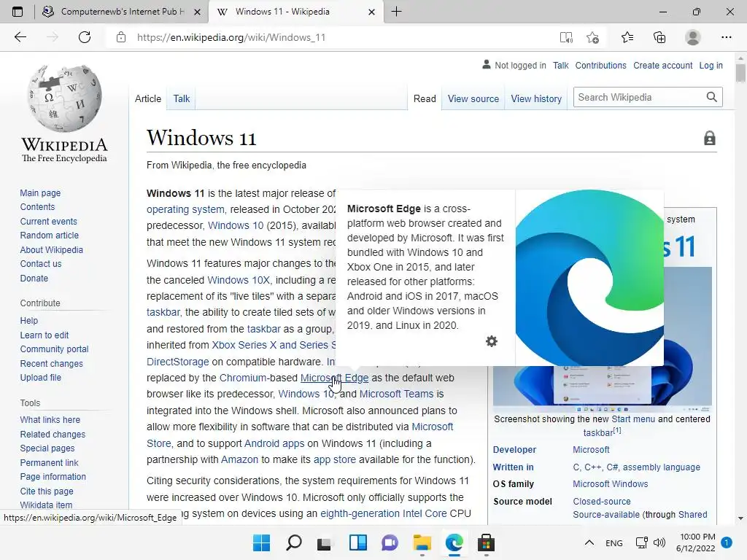The height and width of the screenshot is (560, 747).
Task: Open the browser profile avatar
Action: (x=692, y=37)
